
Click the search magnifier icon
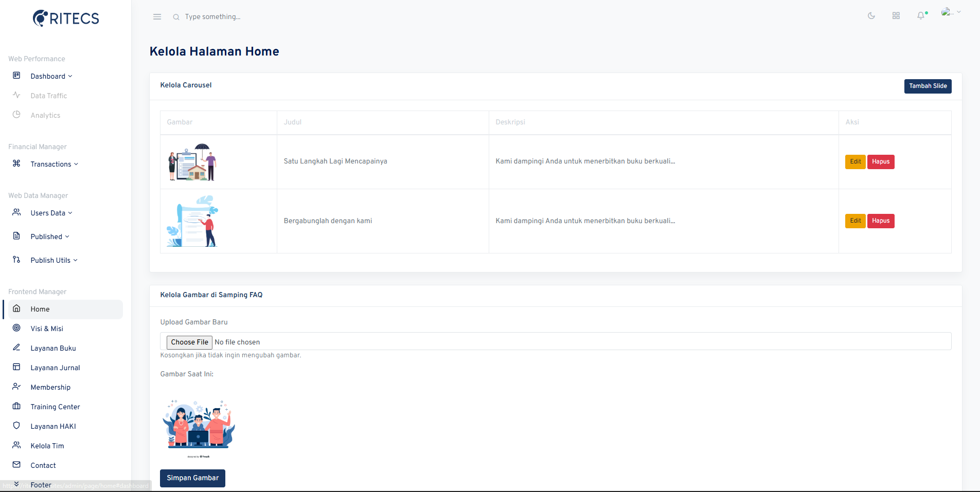pyautogui.click(x=176, y=17)
